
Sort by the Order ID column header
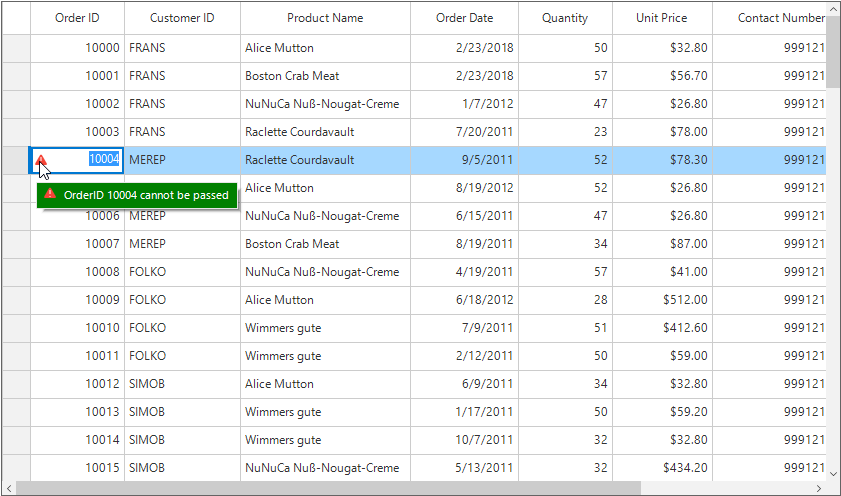click(x=77, y=18)
